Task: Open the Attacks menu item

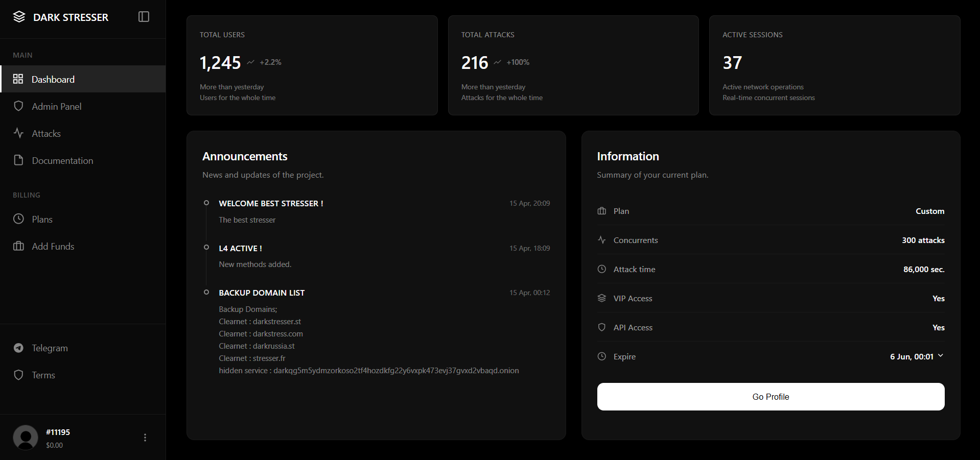Action: (x=46, y=133)
